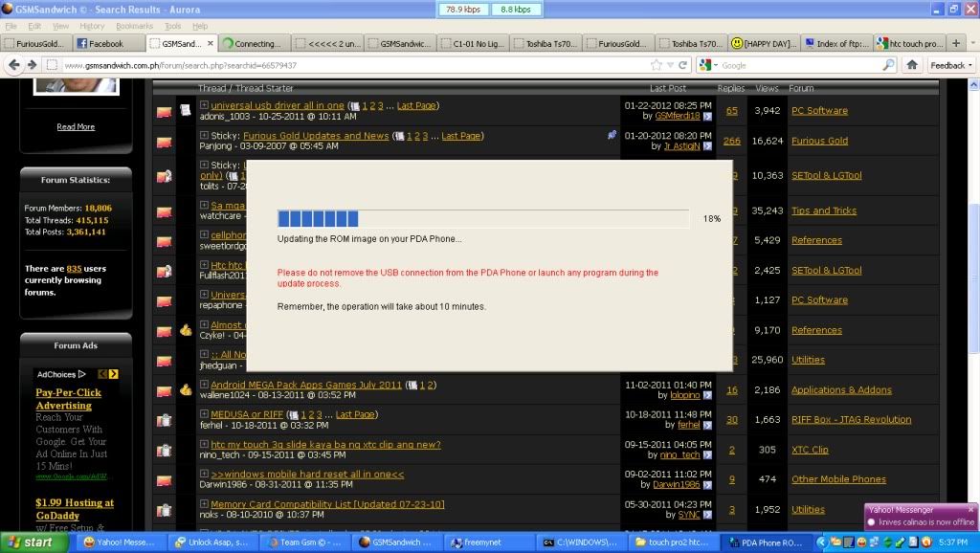Click the previous ad arrow in Forum Ads
This screenshot has width=980, height=553.
pyautogui.click(x=102, y=374)
